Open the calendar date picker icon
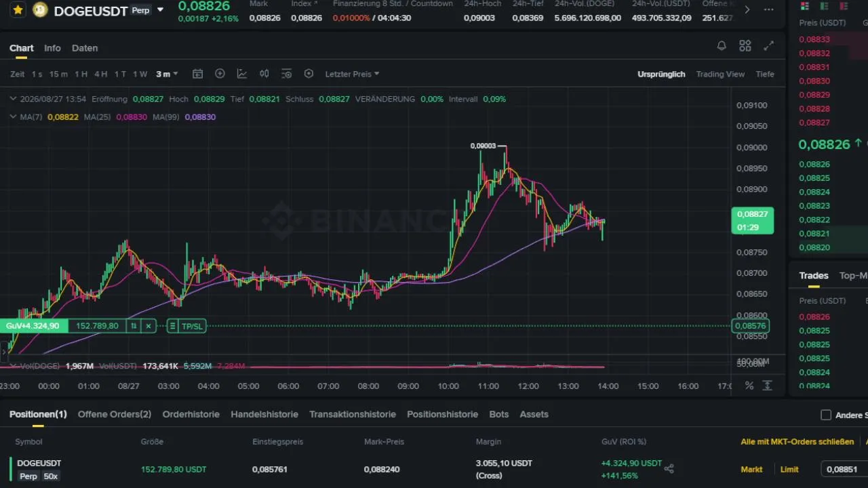The image size is (868, 488). coord(197,74)
